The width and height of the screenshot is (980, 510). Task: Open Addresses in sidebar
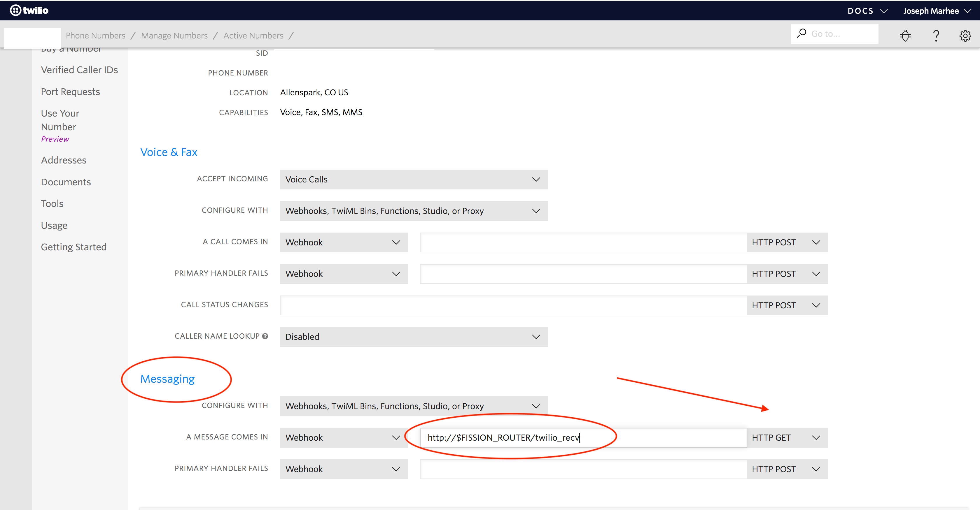[64, 160]
